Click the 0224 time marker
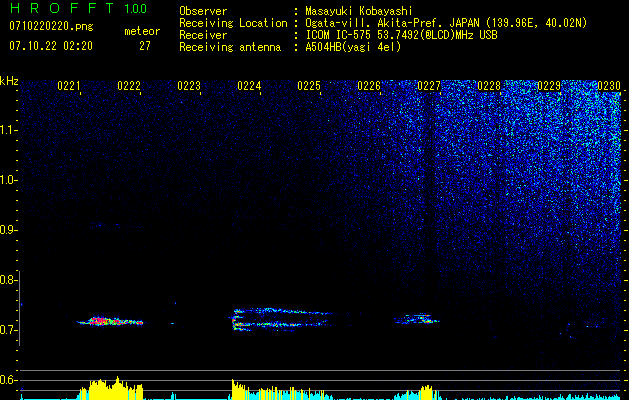The width and height of the screenshot is (629, 400). [249, 86]
